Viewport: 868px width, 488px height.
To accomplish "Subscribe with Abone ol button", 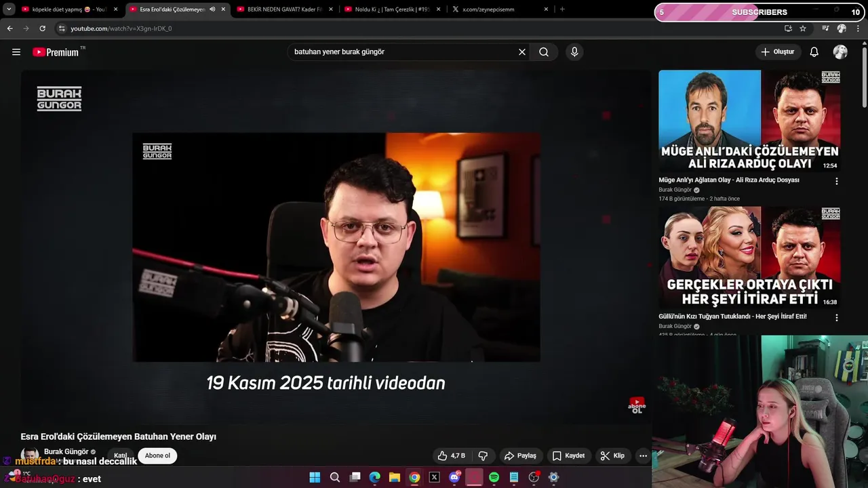I will click(157, 455).
